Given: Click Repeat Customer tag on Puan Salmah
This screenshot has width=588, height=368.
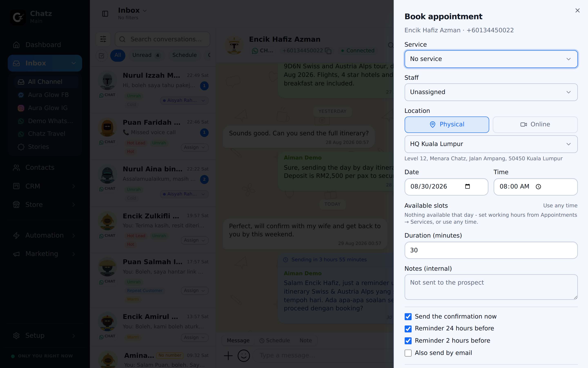Looking at the screenshot, I should (145, 291).
